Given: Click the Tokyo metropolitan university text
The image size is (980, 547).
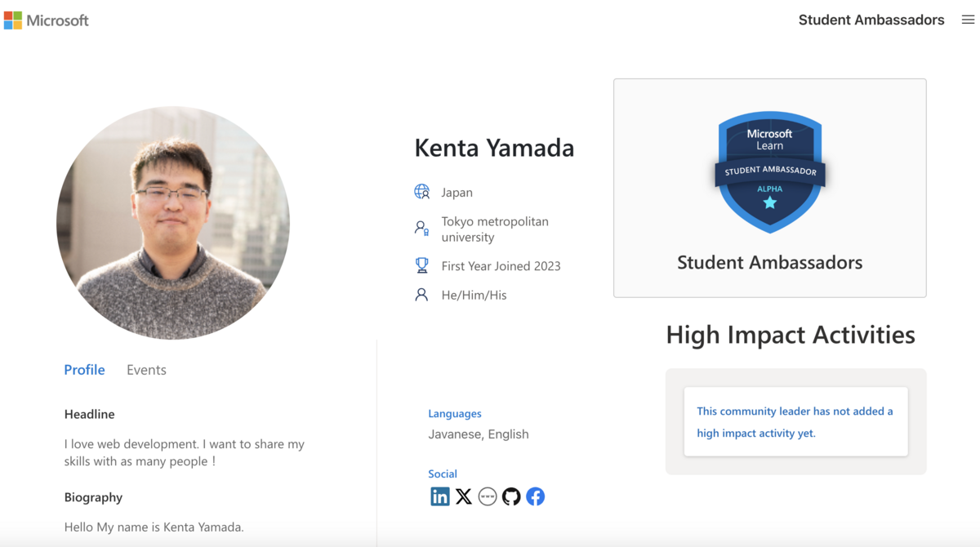Looking at the screenshot, I should click(x=495, y=229).
